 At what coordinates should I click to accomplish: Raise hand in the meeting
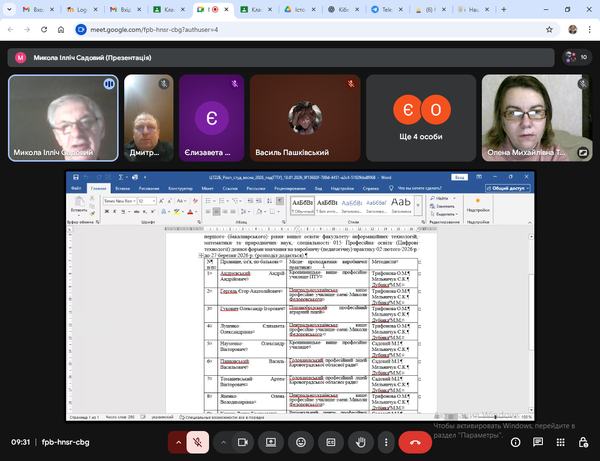(x=360, y=441)
